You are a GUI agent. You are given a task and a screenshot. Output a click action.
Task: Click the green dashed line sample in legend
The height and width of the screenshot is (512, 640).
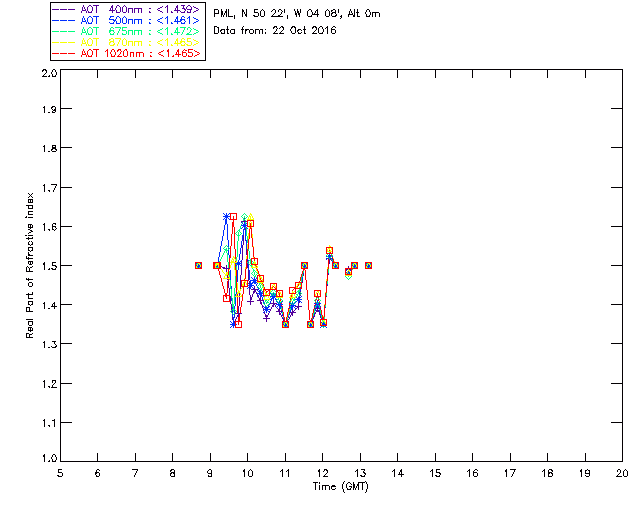64,31
